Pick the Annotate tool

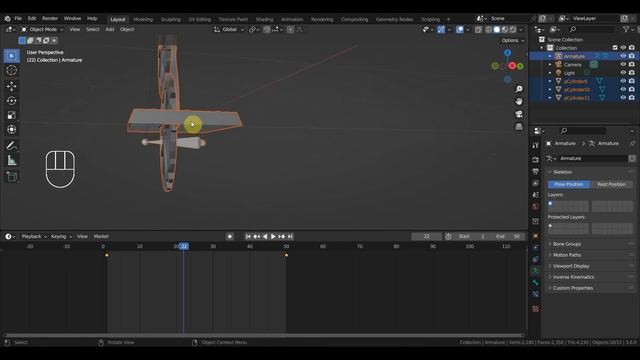click(11, 146)
